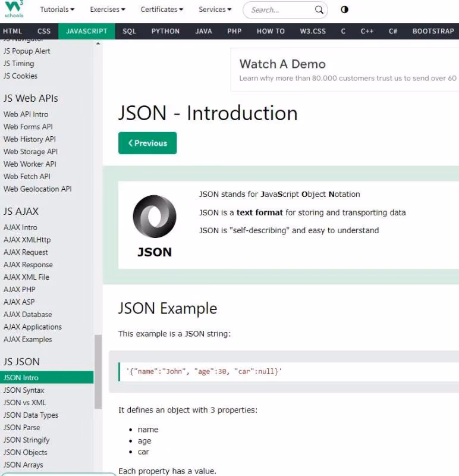Open AJAX XML File link

(x=26, y=277)
